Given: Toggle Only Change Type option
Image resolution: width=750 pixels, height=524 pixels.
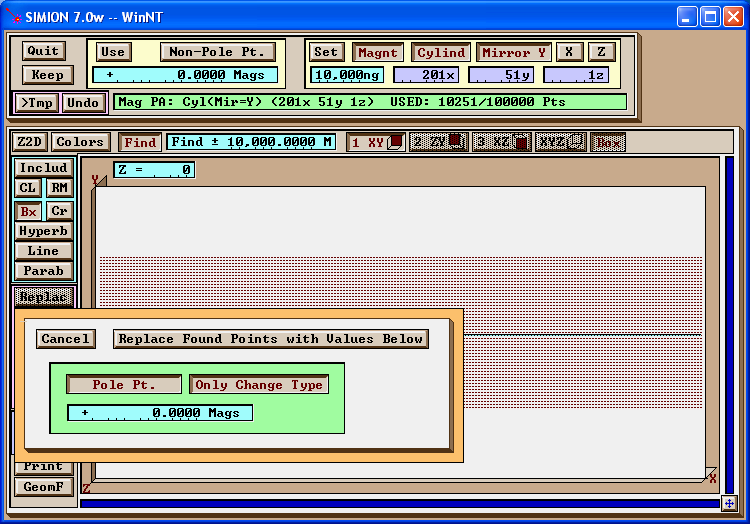Looking at the screenshot, I should point(259,384).
